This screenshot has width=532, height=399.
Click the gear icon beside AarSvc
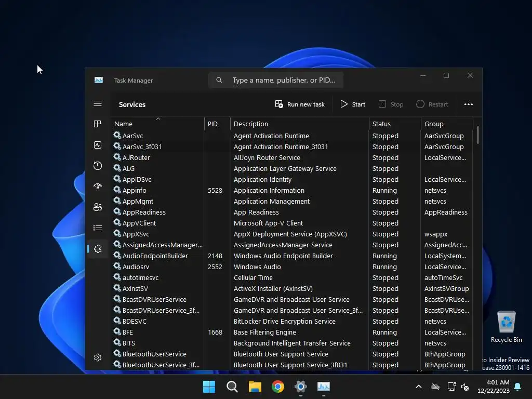tap(117, 135)
